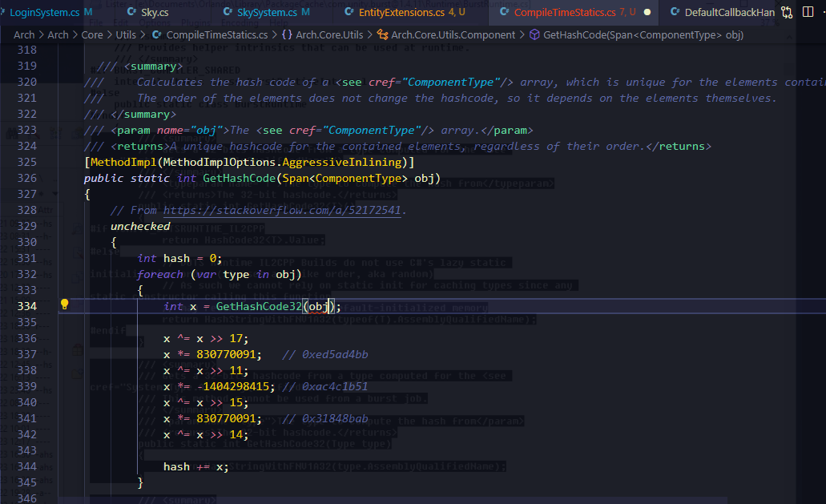Click the split editor icon top right
Viewport: 826px width, 504px height.
pyautogui.click(x=808, y=10)
